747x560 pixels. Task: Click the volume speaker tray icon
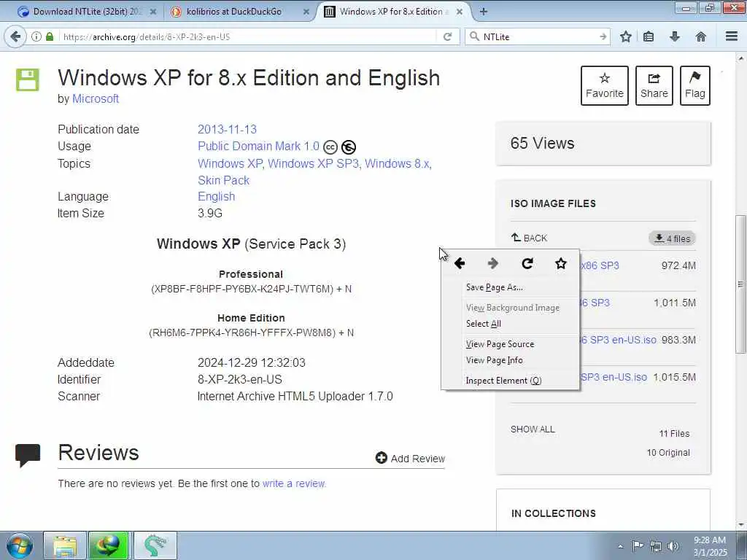[673, 545]
